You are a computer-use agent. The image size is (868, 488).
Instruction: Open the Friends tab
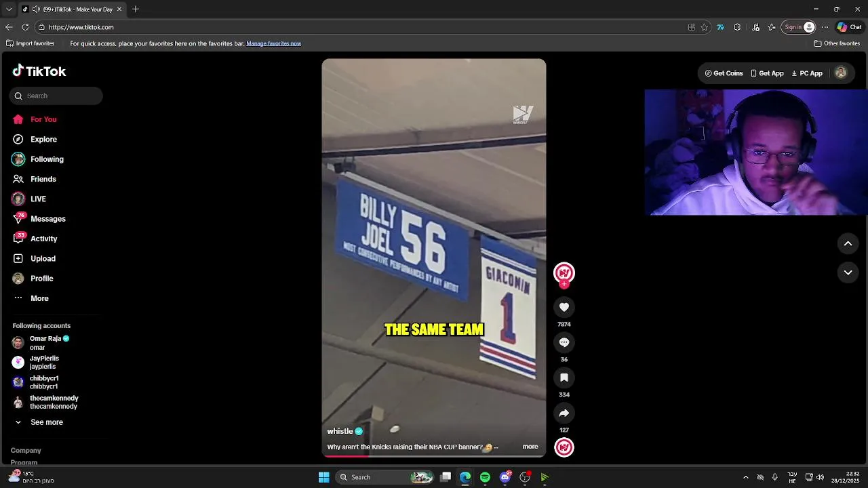tap(34, 179)
